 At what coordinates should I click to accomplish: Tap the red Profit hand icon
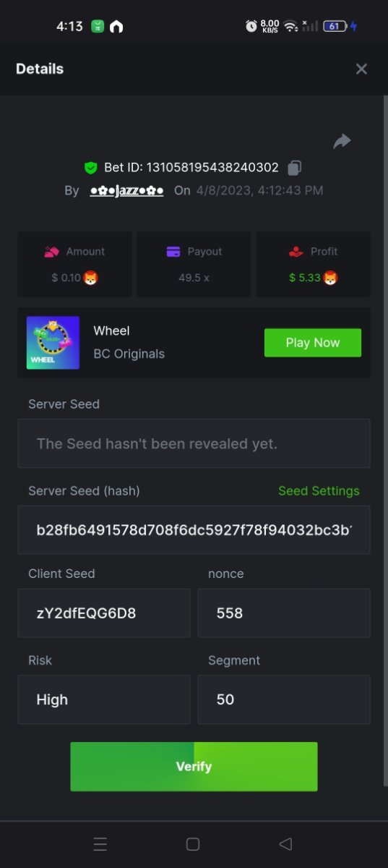(x=296, y=252)
